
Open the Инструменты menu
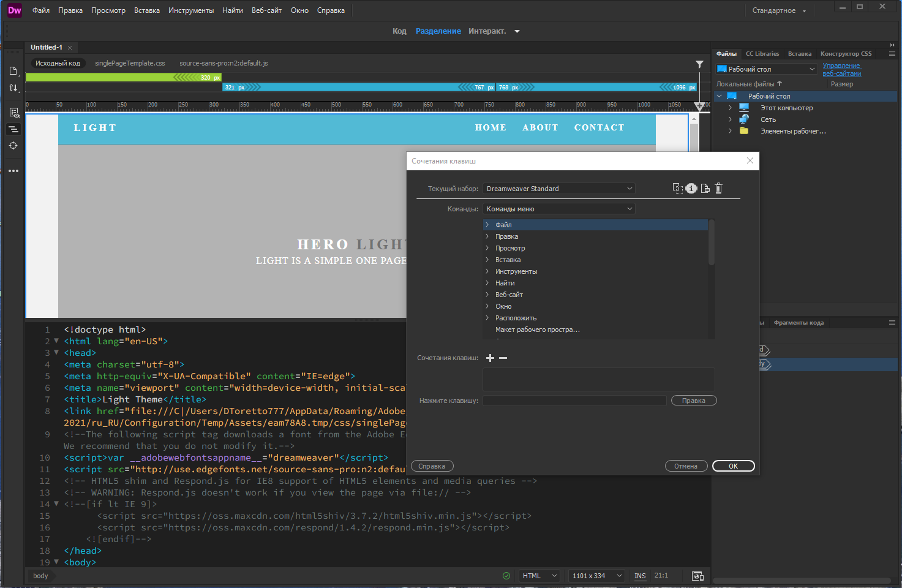tap(191, 10)
